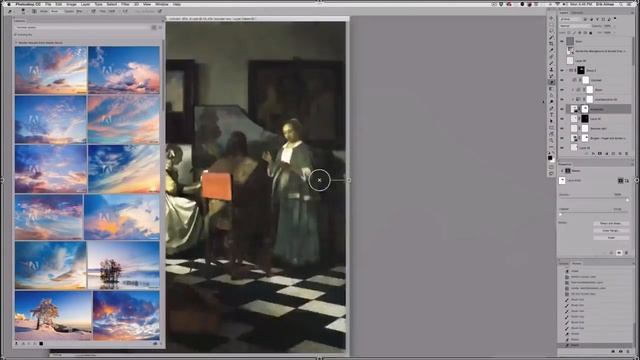Select the Quick Selection tool
This screenshot has height=360, width=640.
tap(551, 38)
